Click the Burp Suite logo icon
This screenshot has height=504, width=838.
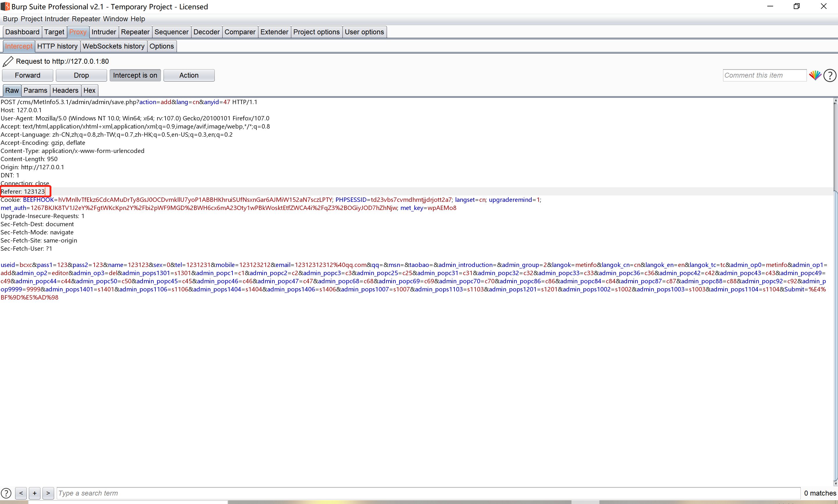[x=5, y=6]
